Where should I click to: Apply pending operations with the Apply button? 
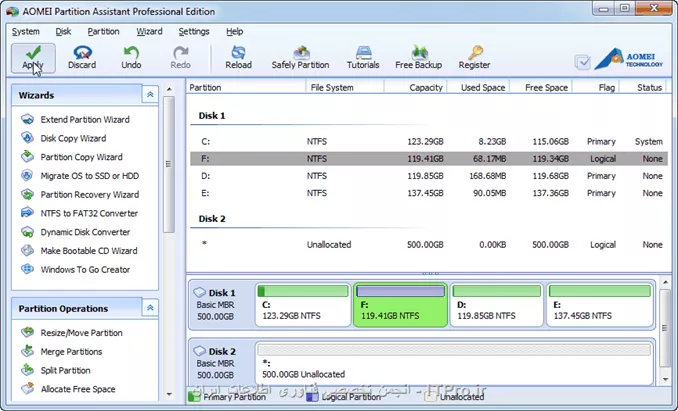pos(33,58)
